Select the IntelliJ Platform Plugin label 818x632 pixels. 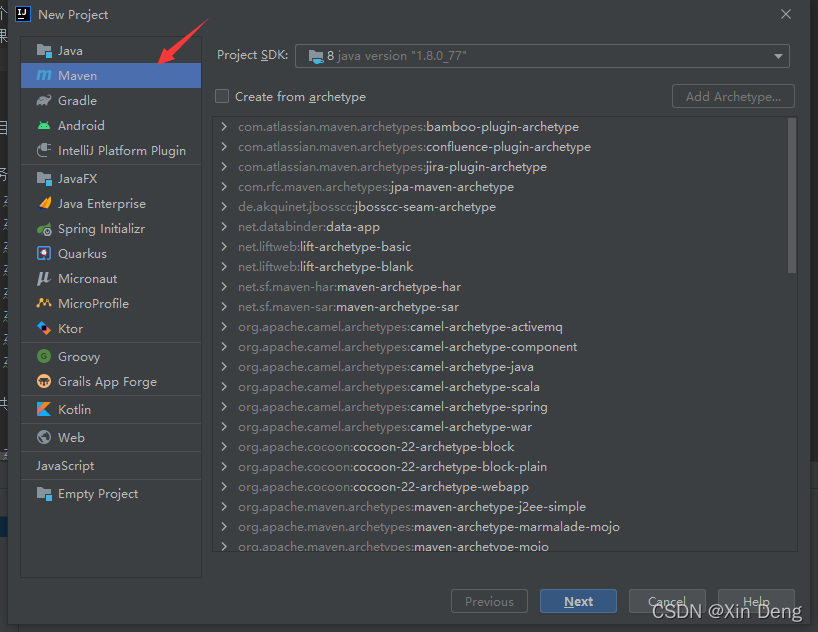click(122, 151)
